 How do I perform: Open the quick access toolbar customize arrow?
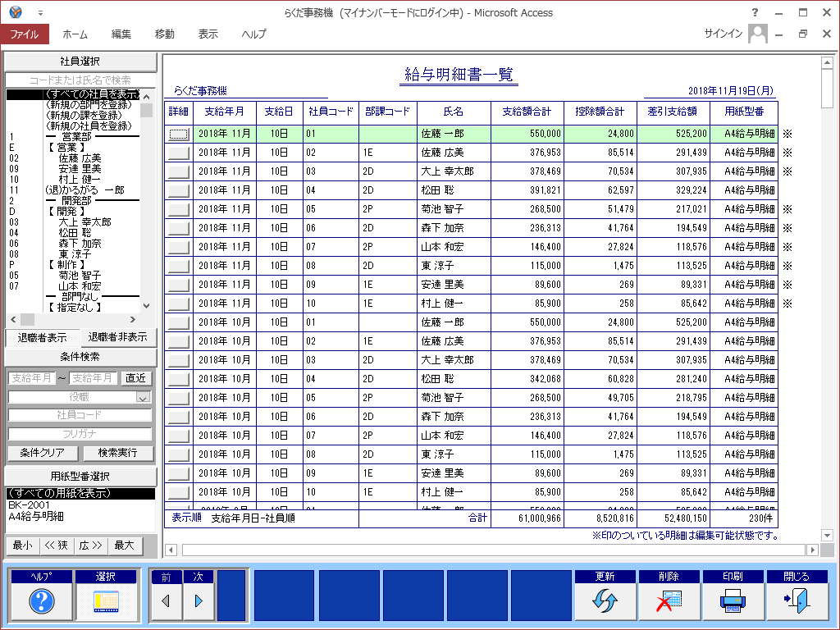[x=40, y=13]
